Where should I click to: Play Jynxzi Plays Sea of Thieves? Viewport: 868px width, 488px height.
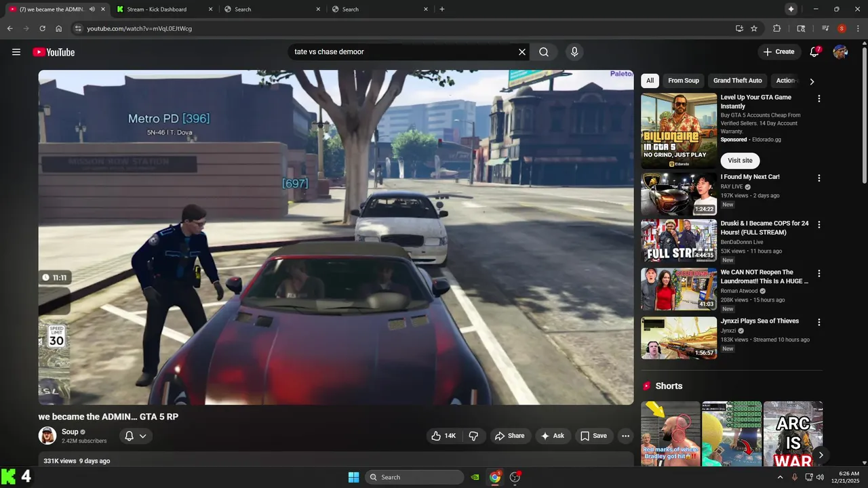tap(679, 338)
